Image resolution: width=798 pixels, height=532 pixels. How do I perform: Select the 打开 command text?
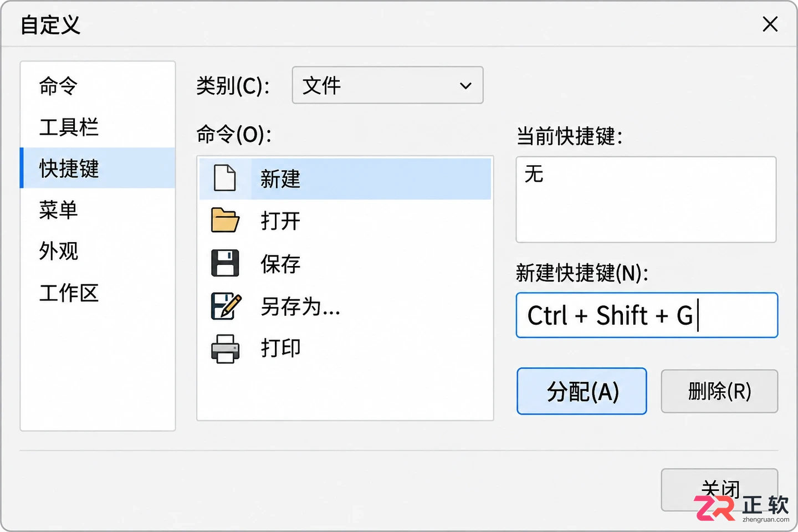pyautogui.click(x=280, y=221)
